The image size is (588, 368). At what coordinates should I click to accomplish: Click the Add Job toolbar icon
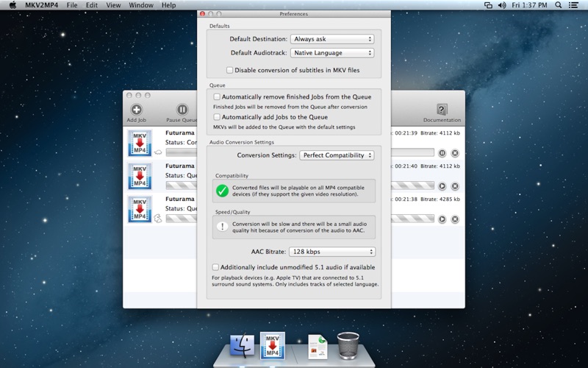pos(136,110)
